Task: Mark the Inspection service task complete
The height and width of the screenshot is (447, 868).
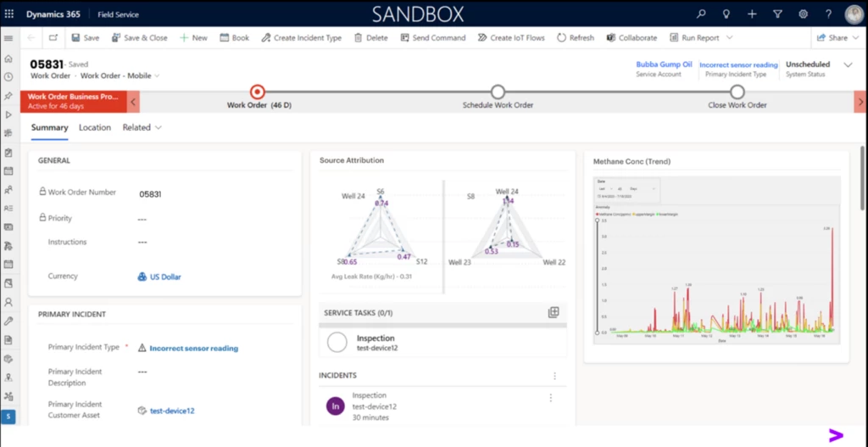Action: tap(337, 343)
